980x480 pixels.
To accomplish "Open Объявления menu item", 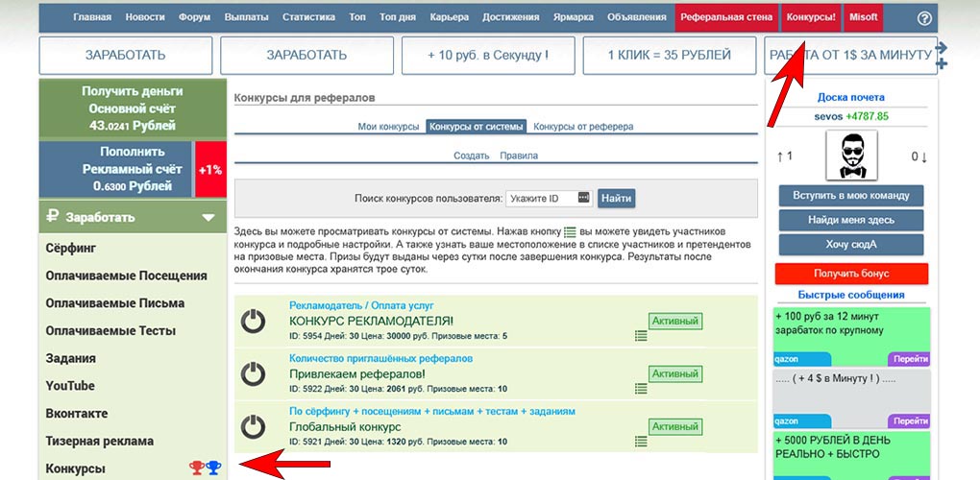I will (x=637, y=17).
